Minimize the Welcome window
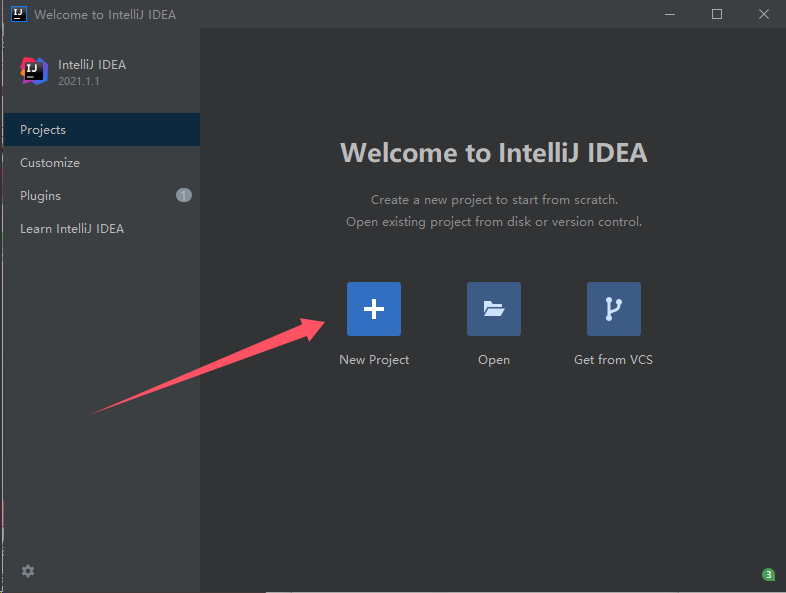The image size is (786, 593). 672,14
